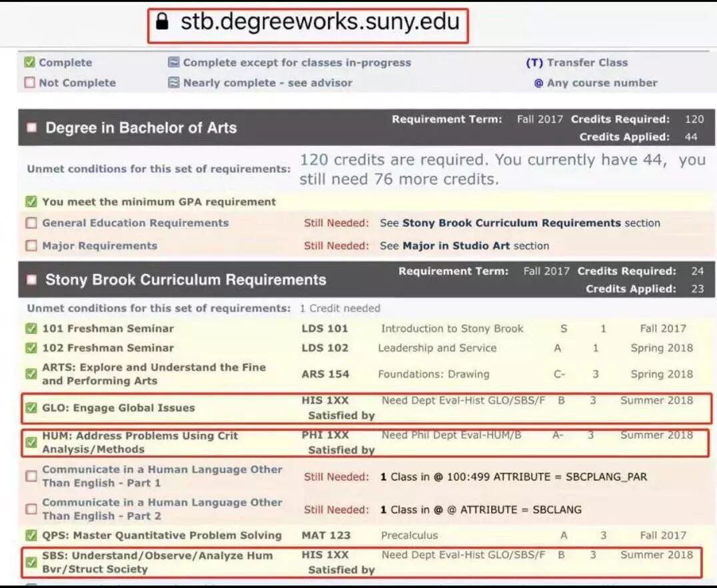Click the ARS 154 course code

[x=325, y=374]
